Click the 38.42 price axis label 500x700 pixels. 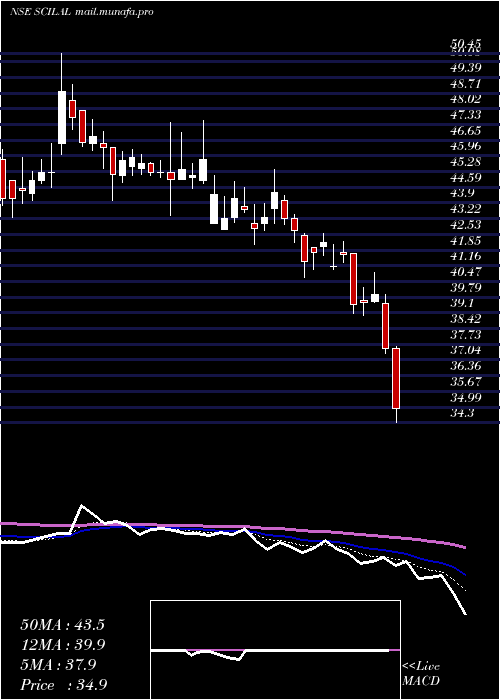(466, 319)
